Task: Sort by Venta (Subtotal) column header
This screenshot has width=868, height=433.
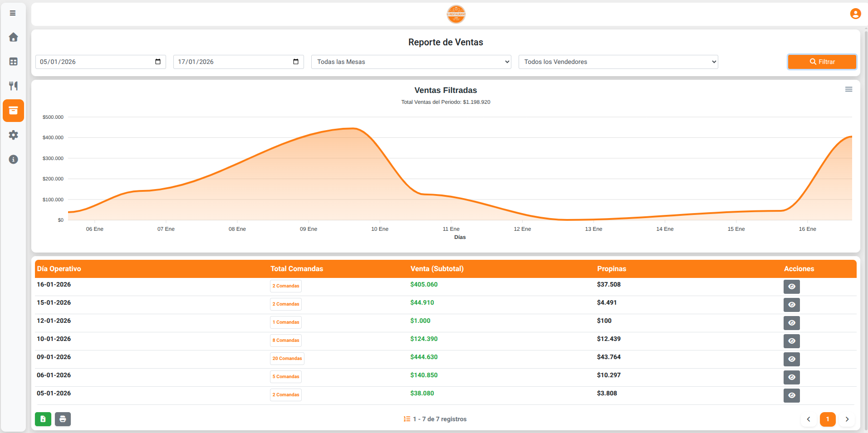Action: 436,269
